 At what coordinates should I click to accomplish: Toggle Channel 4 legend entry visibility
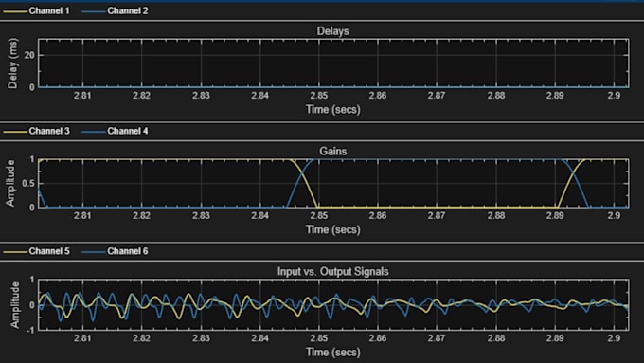pyautogui.click(x=115, y=131)
